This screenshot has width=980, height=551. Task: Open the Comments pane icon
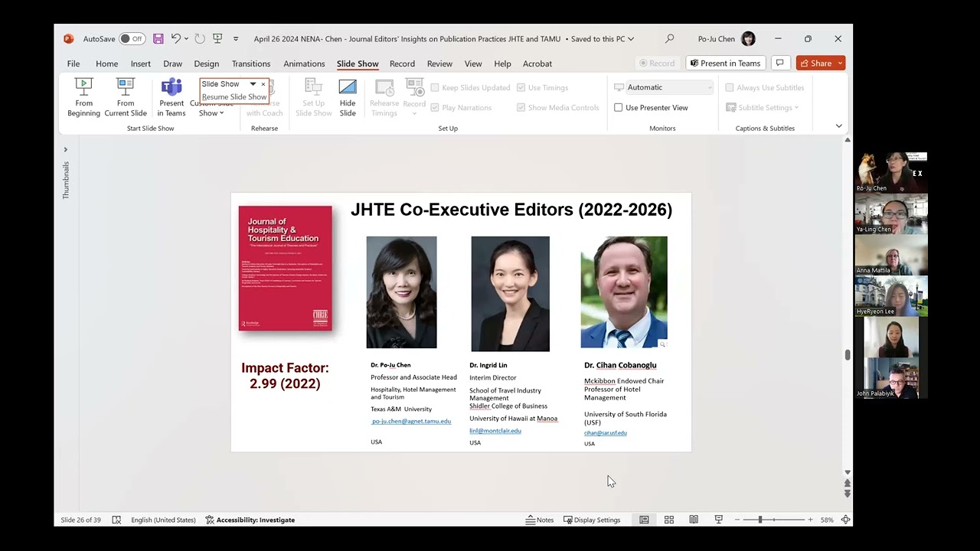[x=779, y=63]
